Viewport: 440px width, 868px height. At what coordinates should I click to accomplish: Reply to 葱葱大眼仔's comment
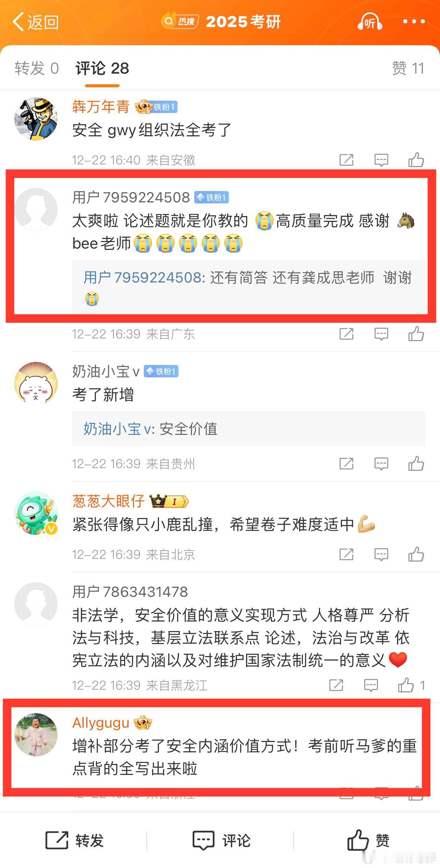[x=381, y=554]
